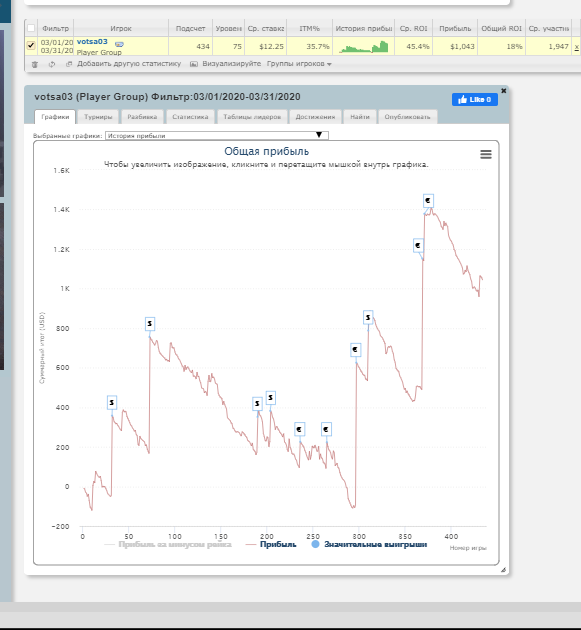Click the $1,043 profit cell
This screenshot has width=581, height=630.
click(455, 46)
